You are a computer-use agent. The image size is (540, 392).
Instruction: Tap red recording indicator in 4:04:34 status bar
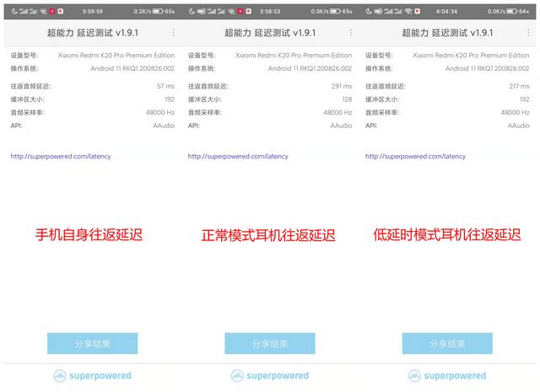pyautogui.click(x=418, y=11)
